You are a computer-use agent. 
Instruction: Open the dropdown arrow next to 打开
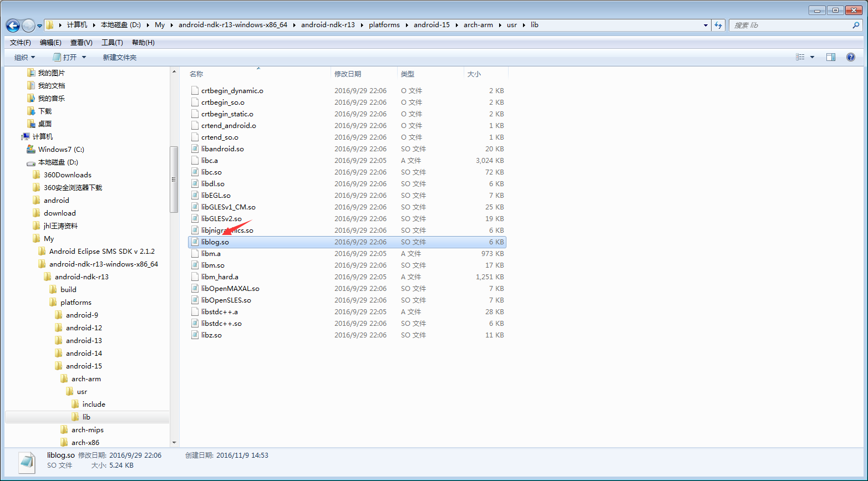(84, 57)
